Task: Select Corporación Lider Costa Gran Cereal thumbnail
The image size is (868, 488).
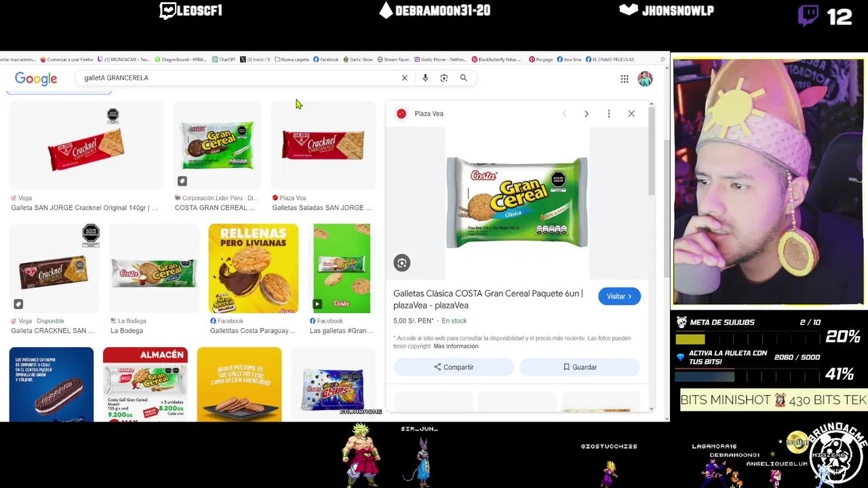Action: [217, 146]
